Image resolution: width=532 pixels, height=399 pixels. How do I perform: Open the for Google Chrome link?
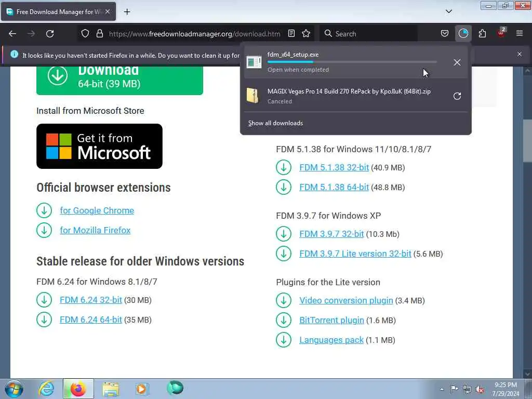click(x=97, y=210)
